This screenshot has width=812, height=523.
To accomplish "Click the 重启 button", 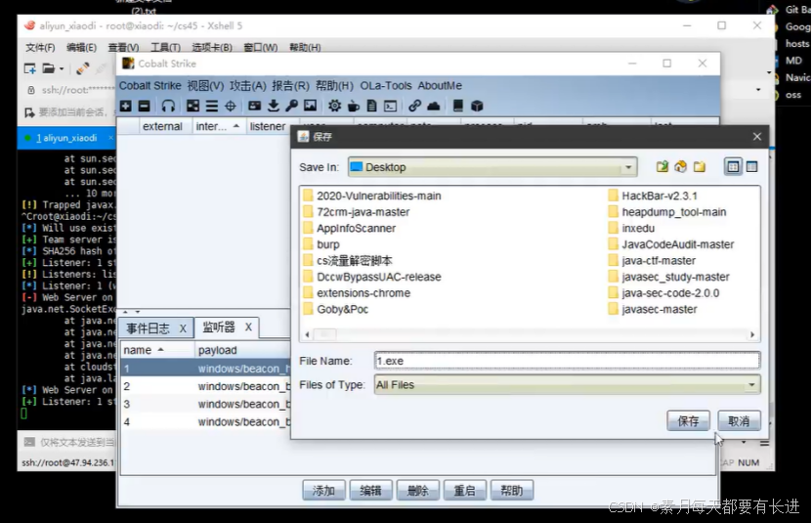I will [x=464, y=491].
